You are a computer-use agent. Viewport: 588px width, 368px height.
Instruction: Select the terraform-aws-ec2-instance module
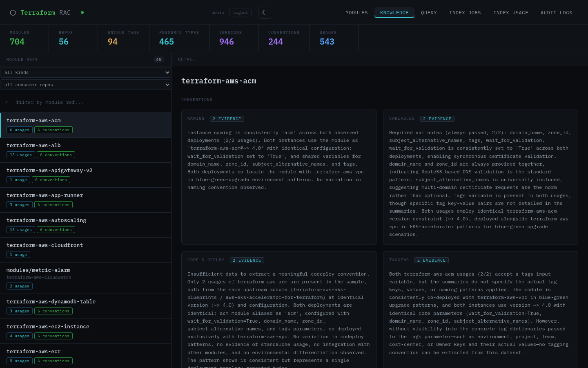[x=85, y=331]
